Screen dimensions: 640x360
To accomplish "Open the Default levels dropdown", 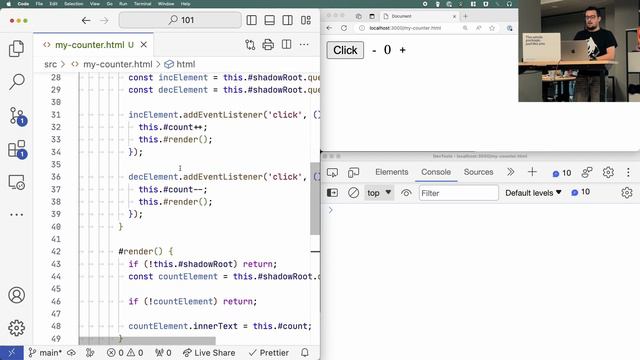I will (x=533, y=193).
